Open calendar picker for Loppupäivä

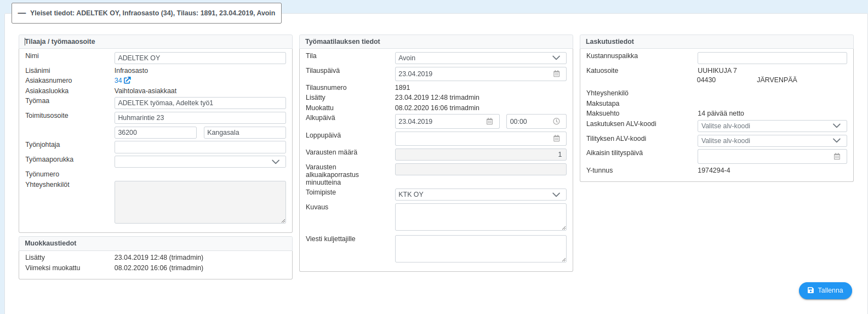[x=556, y=139]
